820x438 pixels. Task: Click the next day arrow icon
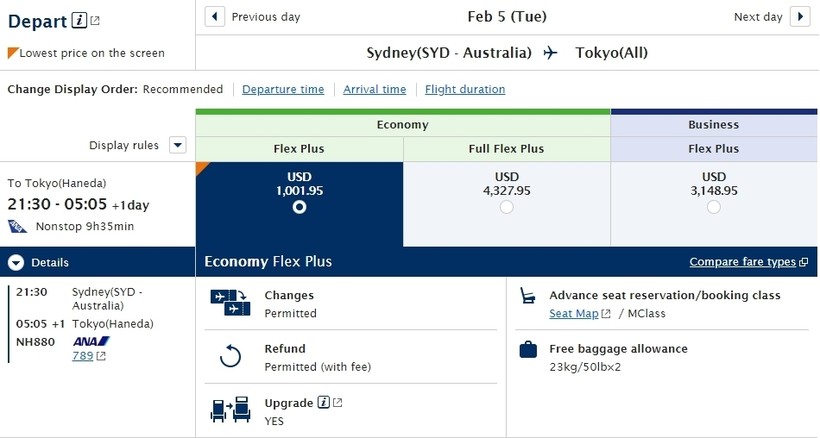(x=799, y=16)
